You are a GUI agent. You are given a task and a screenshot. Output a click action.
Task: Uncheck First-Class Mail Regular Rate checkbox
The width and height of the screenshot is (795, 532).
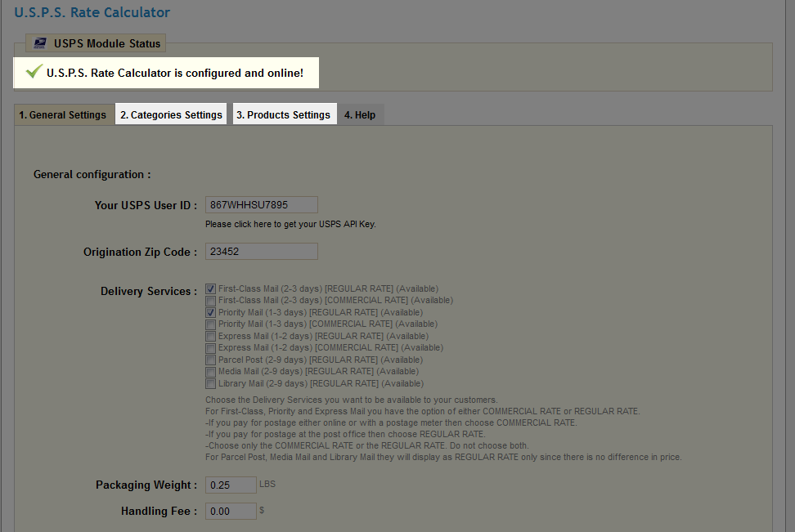point(211,289)
